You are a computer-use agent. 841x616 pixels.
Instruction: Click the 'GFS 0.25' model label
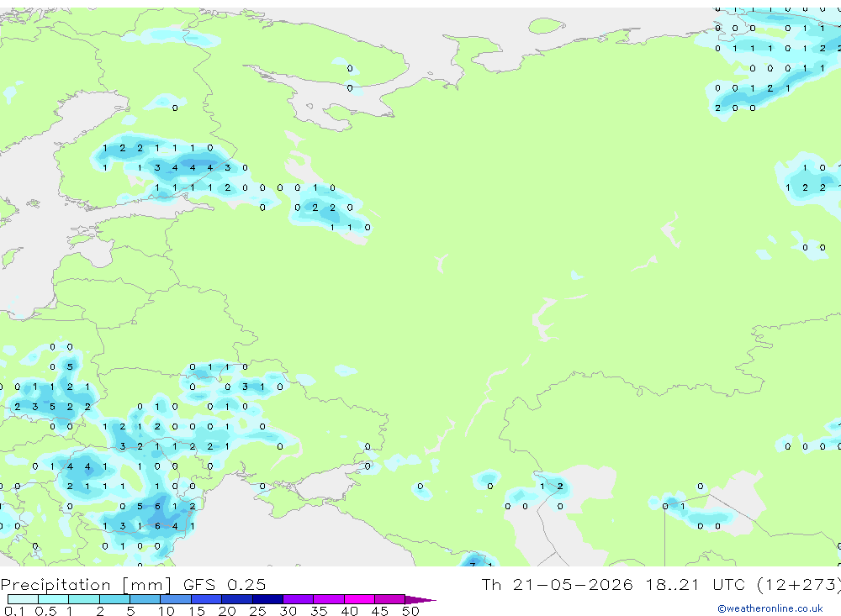click(x=225, y=584)
